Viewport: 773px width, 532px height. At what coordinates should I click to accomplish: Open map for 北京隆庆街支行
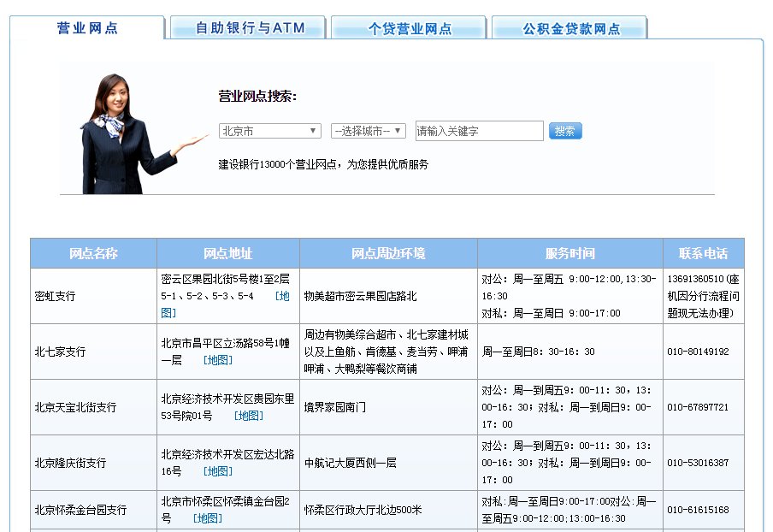(x=216, y=470)
